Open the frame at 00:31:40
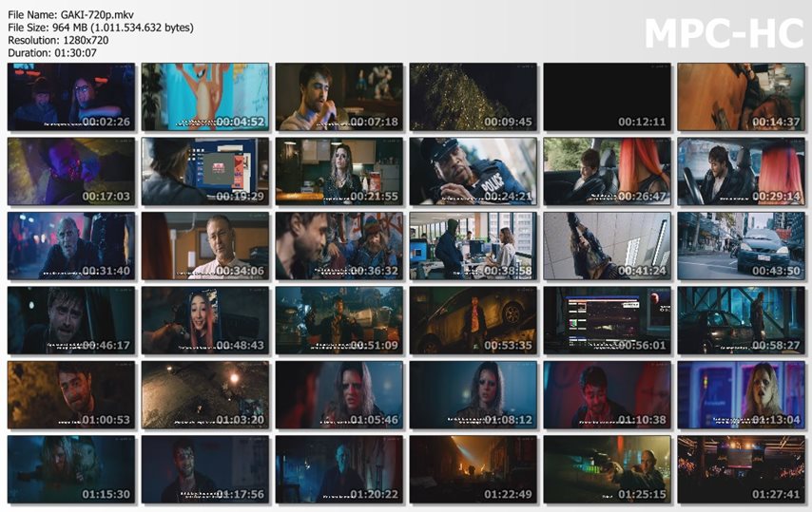This screenshot has width=812, height=512. coord(71,246)
